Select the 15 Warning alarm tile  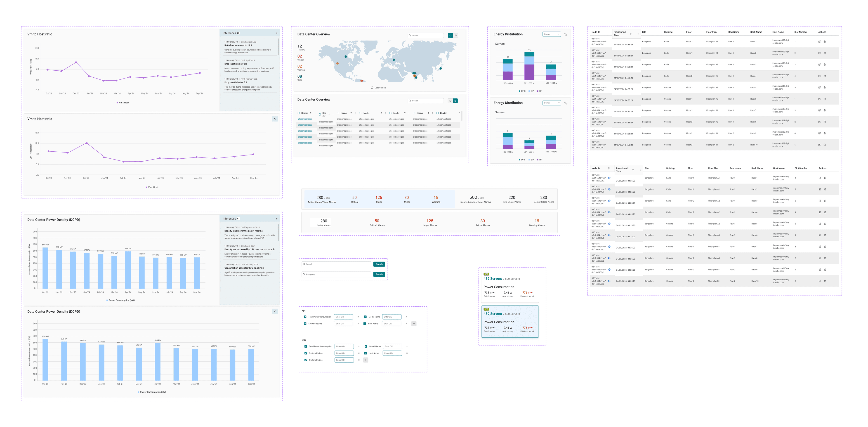coord(436,199)
